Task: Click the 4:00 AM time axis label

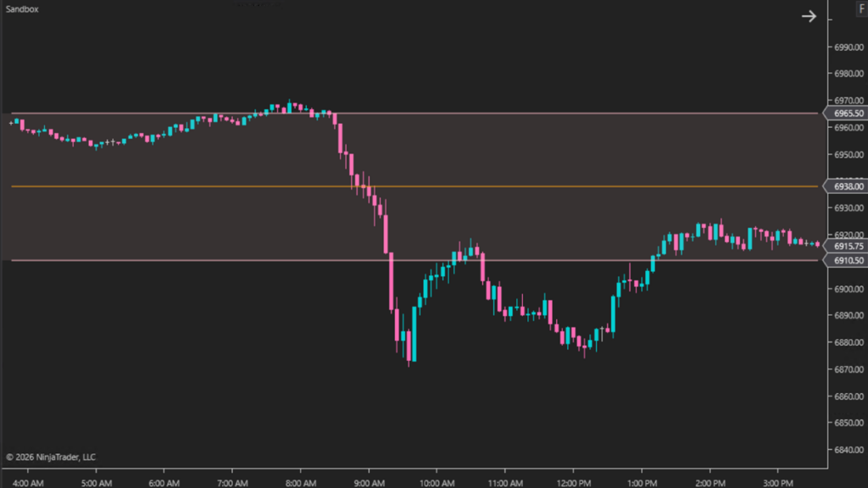Action: click(28, 482)
